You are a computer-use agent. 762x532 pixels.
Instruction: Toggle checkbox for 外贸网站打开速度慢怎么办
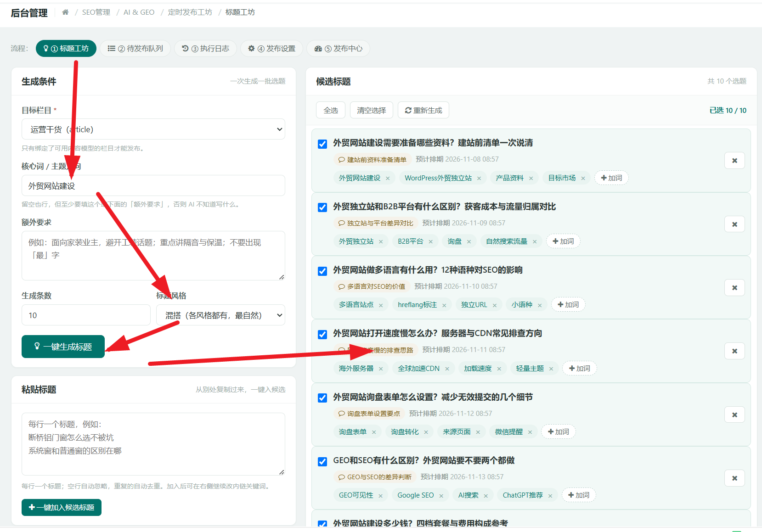[x=322, y=334]
